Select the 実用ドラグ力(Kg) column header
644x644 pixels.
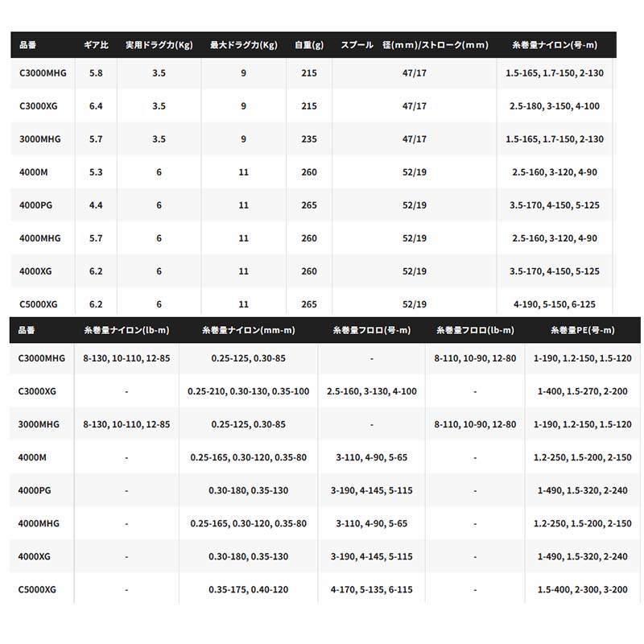click(x=159, y=45)
